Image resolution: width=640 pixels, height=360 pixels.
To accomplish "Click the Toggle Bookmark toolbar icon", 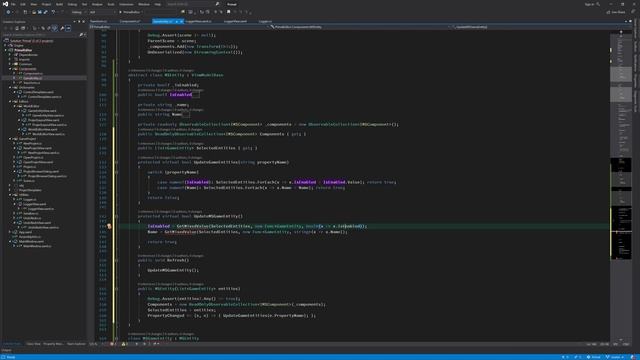I will click(229, 12).
